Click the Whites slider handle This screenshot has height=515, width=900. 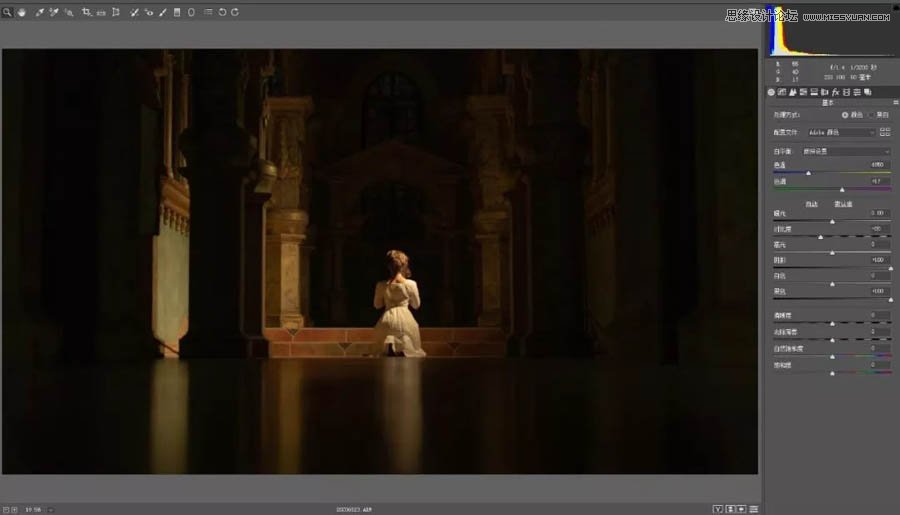[x=832, y=284]
